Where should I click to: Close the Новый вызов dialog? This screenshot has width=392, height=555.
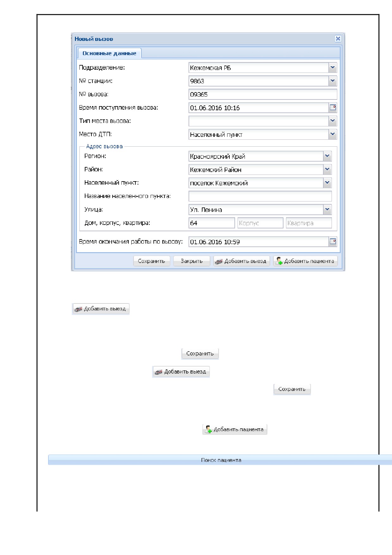(338, 39)
